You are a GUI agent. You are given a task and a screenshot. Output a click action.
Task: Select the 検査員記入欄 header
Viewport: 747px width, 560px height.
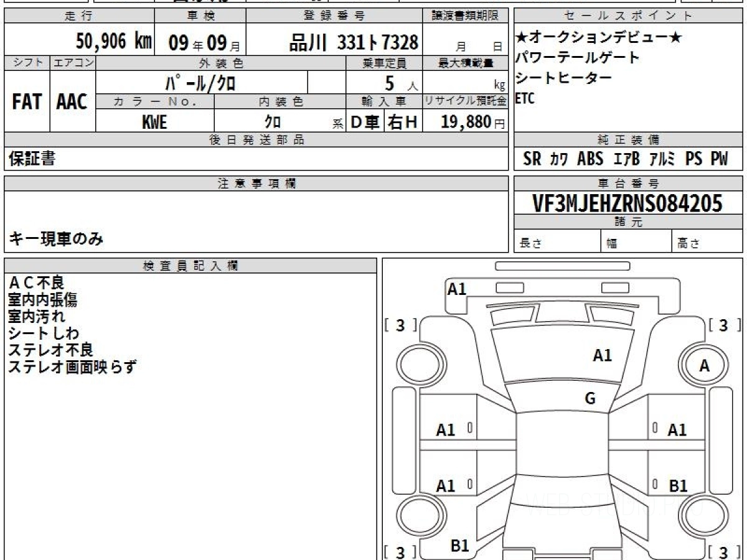click(190, 266)
